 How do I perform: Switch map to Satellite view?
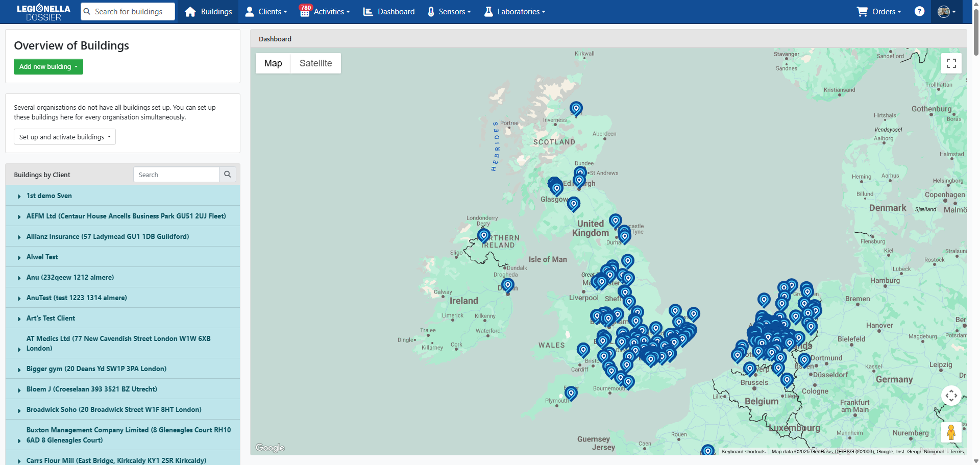pos(315,63)
